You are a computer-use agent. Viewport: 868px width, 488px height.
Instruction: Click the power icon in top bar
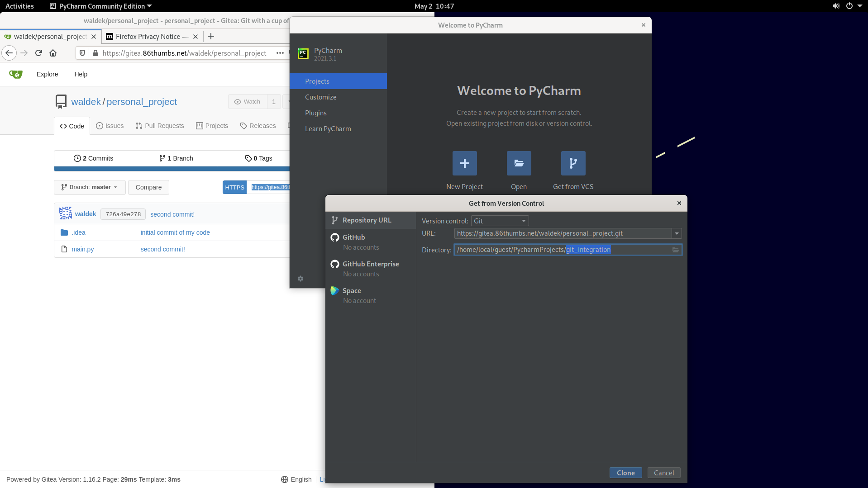(x=849, y=6)
